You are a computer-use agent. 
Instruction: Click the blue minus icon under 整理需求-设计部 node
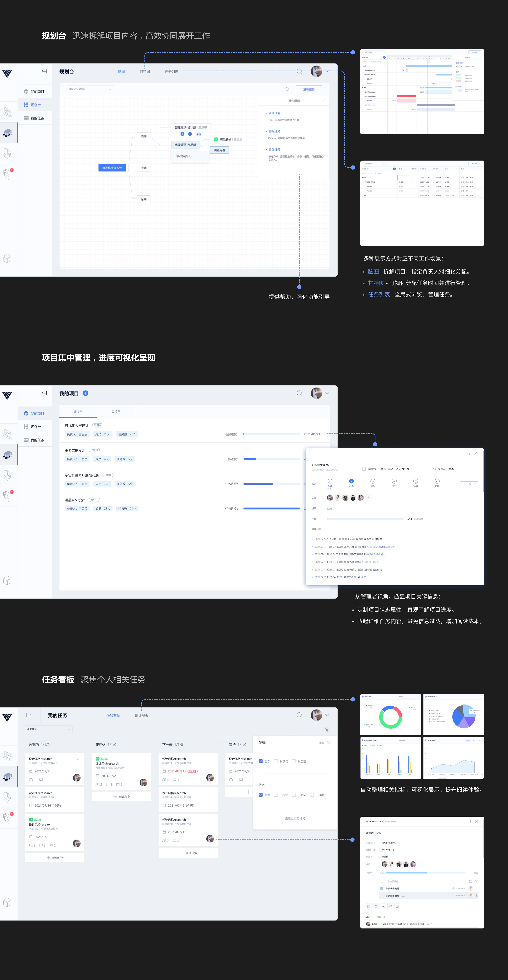click(x=190, y=134)
